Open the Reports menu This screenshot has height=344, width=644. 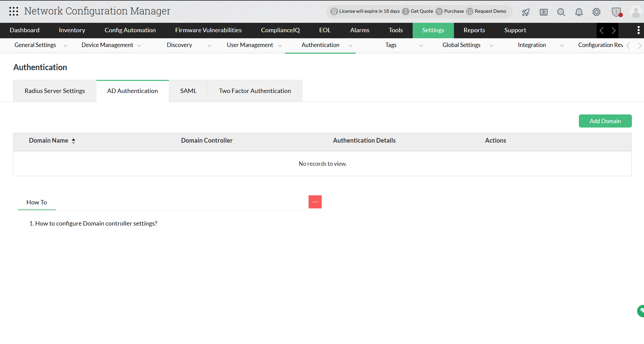click(474, 30)
